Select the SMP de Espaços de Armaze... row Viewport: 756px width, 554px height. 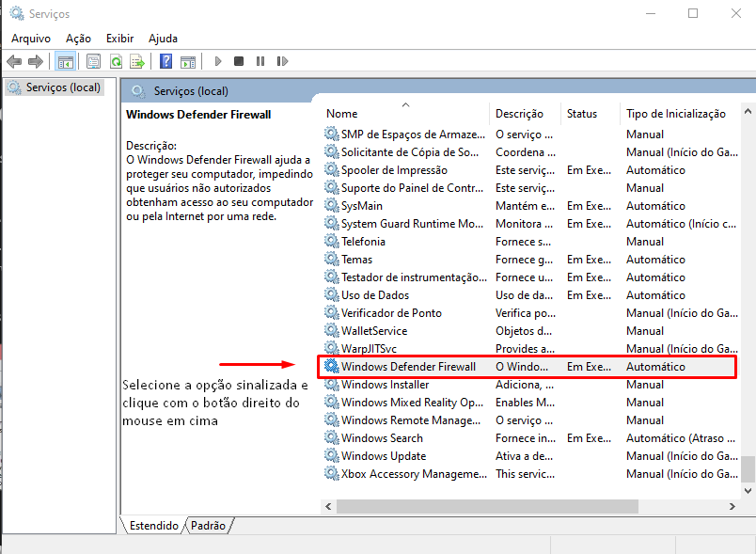click(530, 135)
